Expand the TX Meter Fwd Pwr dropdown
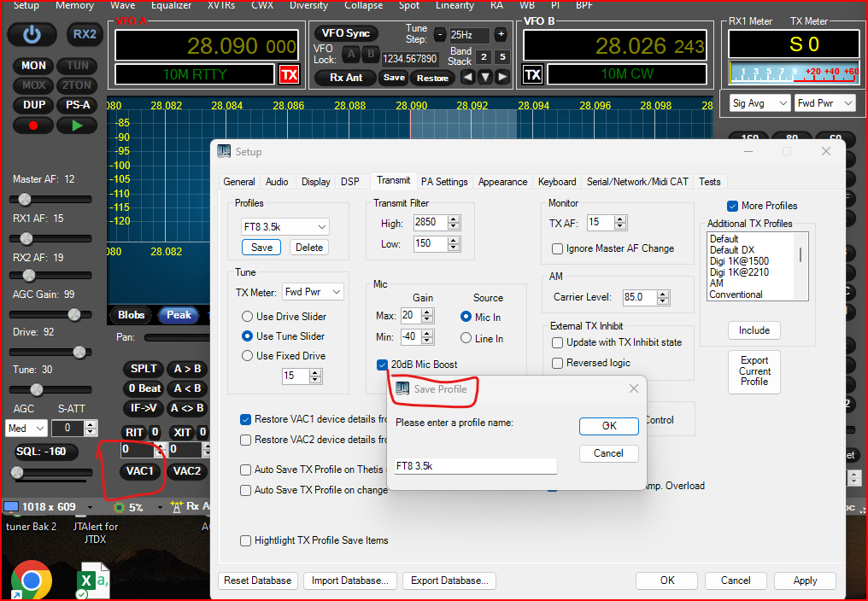The width and height of the screenshot is (868, 601). 313,292
